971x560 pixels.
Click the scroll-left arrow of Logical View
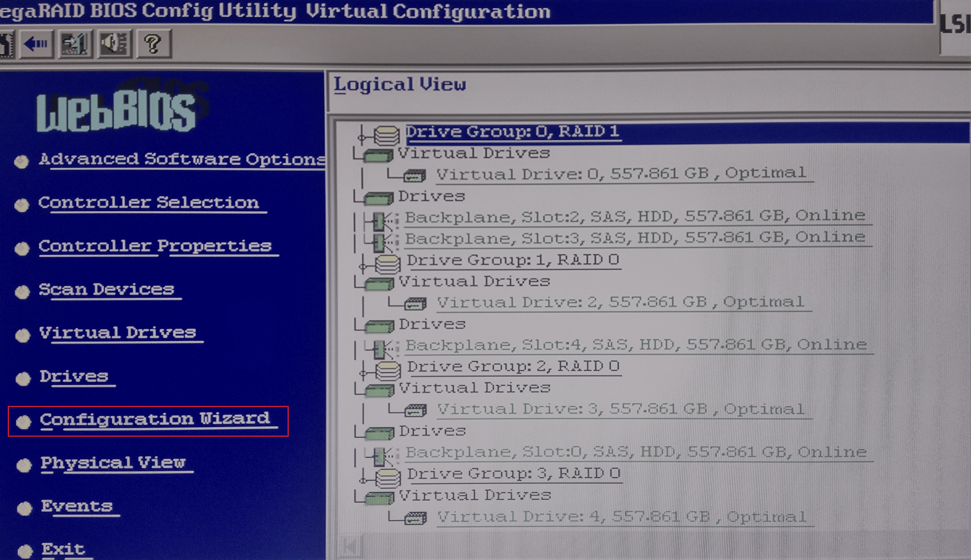[351, 546]
